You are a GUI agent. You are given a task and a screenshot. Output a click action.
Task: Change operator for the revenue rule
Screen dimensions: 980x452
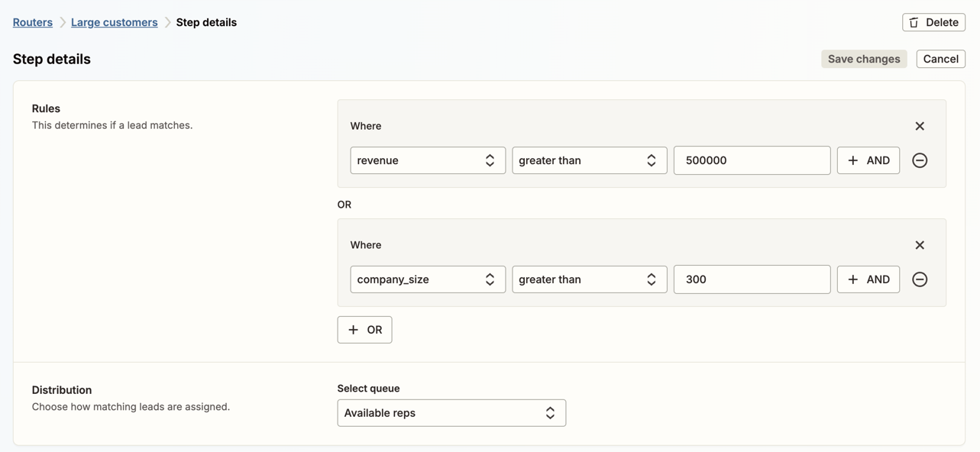(x=589, y=160)
